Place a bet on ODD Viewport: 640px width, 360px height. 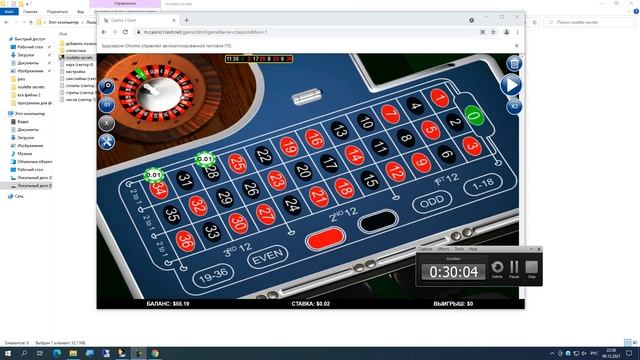432,201
